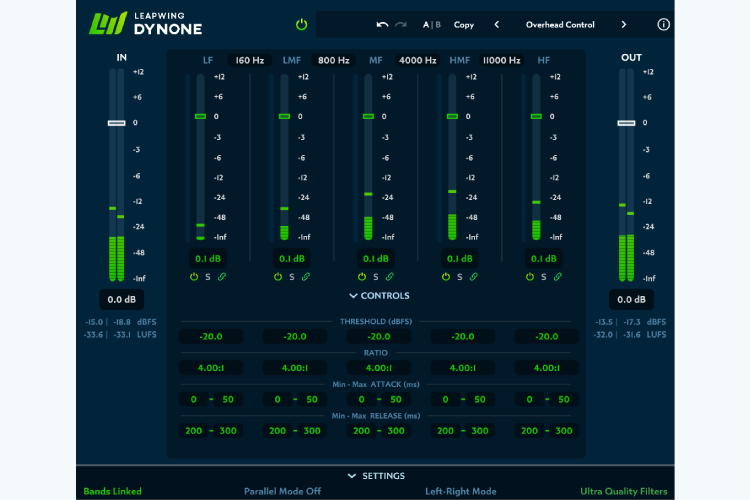Collapse the CONTROLS section
Image resolution: width=750 pixels, height=500 pixels.
(x=379, y=296)
